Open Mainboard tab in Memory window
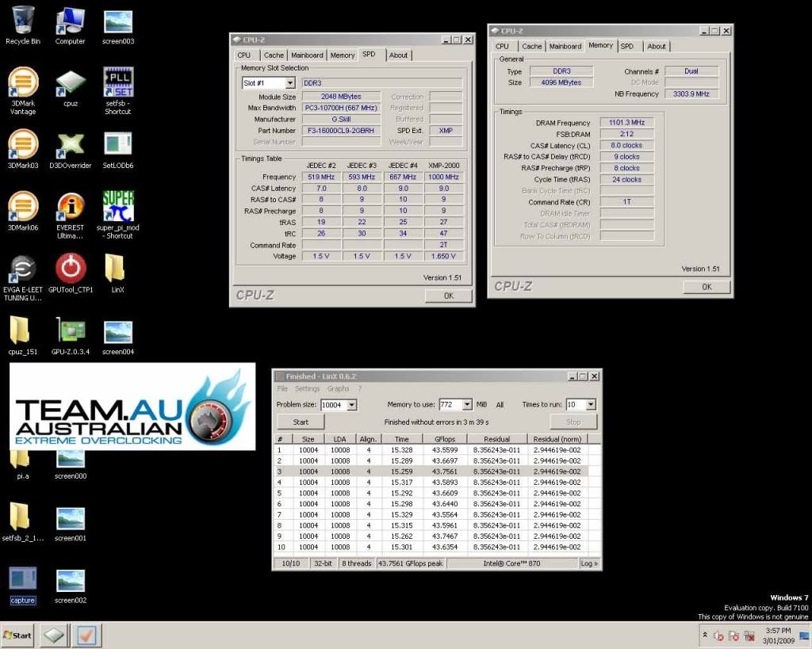Image resolution: width=812 pixels, height=649 pixels. point(565,47)
